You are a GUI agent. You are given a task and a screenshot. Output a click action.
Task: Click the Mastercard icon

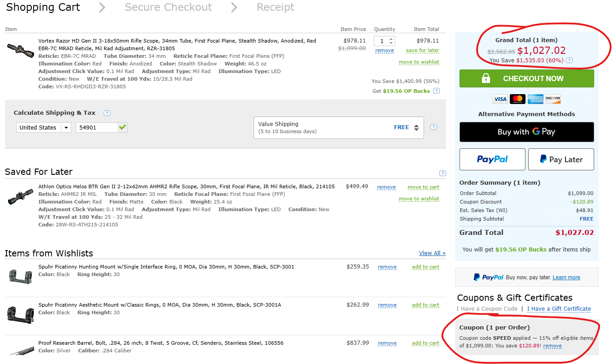point(517,99)
